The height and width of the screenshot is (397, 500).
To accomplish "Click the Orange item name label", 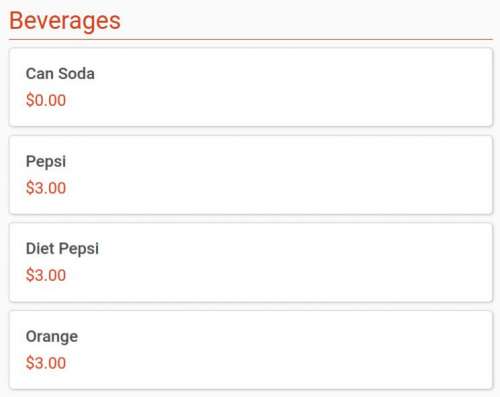I will click(52, 337).
